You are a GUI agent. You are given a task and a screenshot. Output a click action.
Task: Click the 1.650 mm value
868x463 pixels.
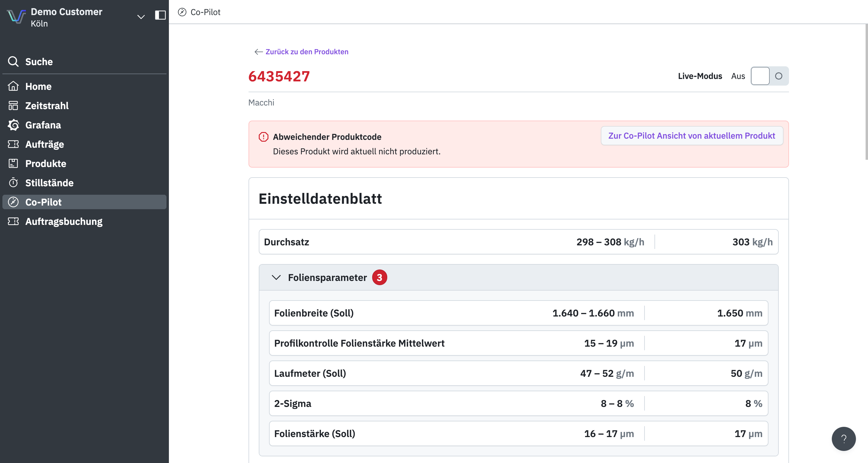point(740,313)
